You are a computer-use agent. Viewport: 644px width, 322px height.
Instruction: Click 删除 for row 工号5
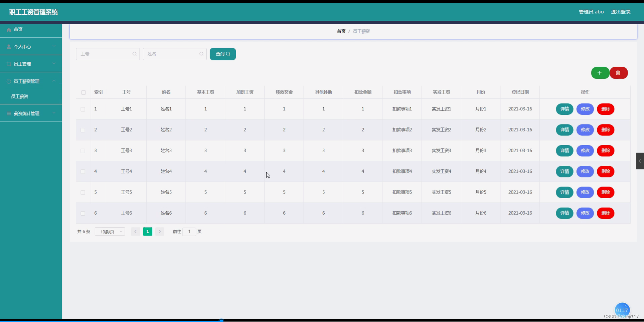[605, 192]
